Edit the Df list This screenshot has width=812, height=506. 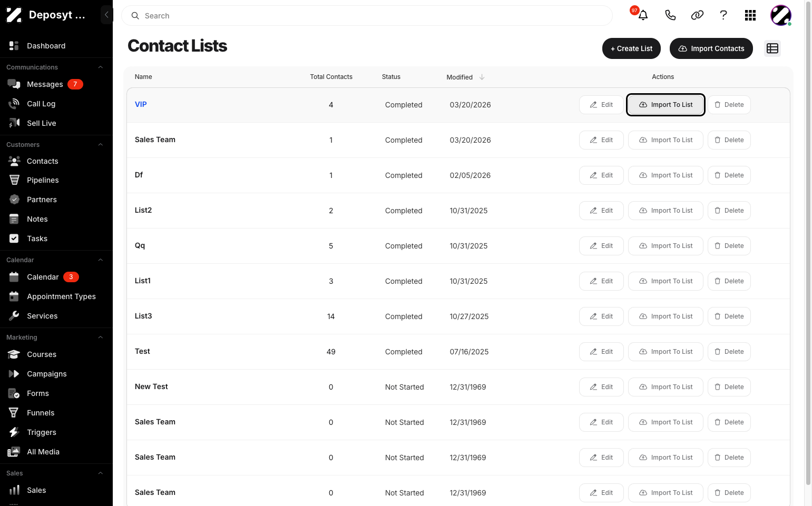[x=601, y=175]
